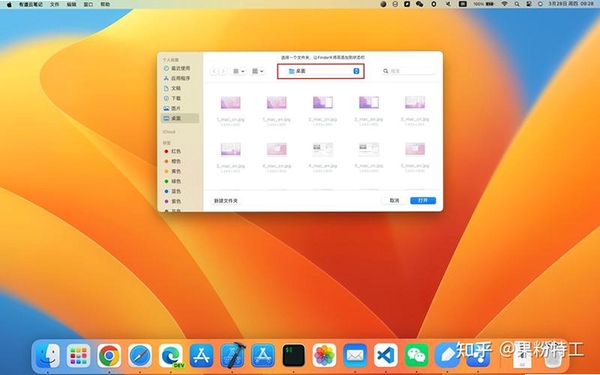Select the 1_mac_cn.jpg thumbnail
Screen dimensions: 600x375
[231, 103]
